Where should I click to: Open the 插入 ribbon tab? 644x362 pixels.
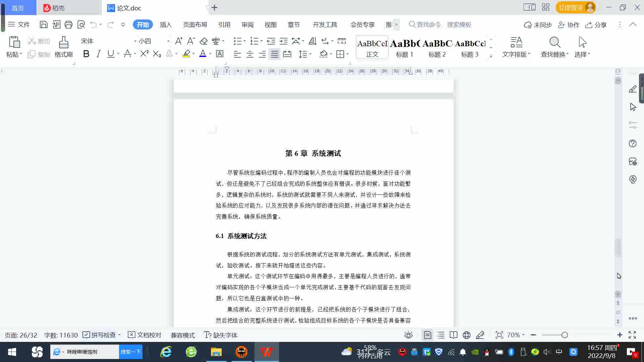click(x=166, y=24)
